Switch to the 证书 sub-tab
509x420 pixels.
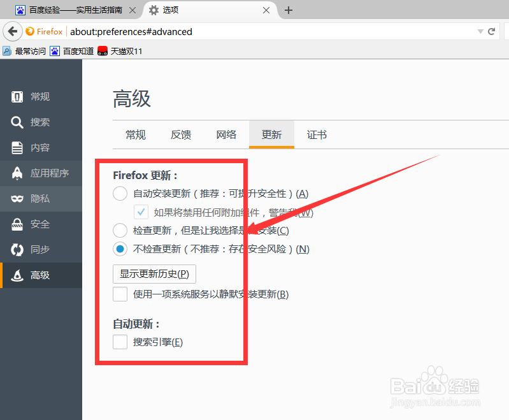pyautogui.click(x=317, y=134)
